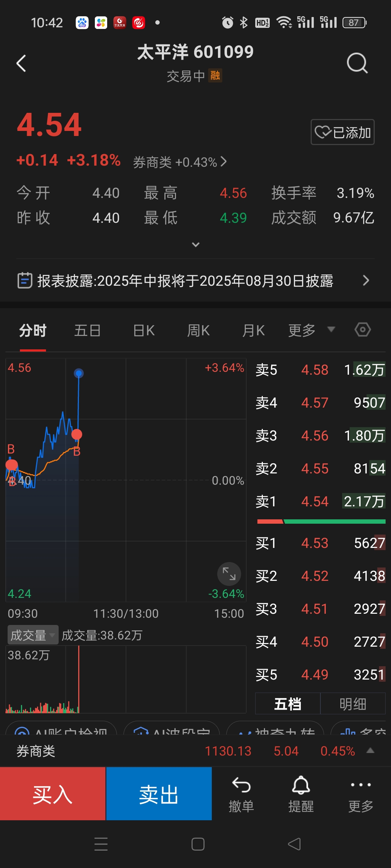Image resolution: width=391 pixels, height=868 pixels.
Task: Switch to 日K chart tab
Action: pyautogui.click(x=144, y=331)
